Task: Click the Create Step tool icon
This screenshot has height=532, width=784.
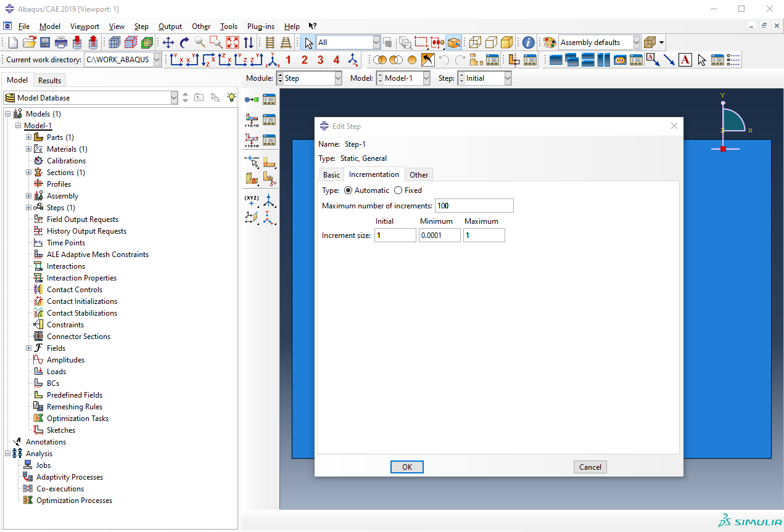Action: [x=251, y=99]
